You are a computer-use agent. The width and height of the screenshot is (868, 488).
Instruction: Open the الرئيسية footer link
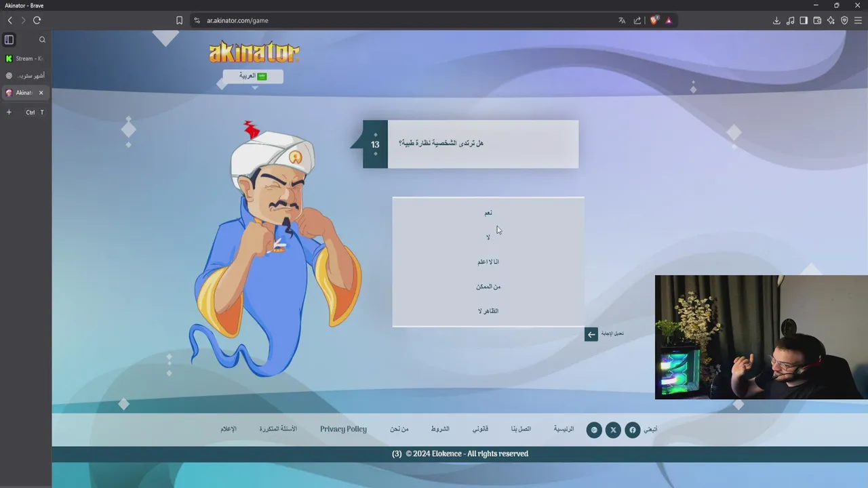coord(564,429)
